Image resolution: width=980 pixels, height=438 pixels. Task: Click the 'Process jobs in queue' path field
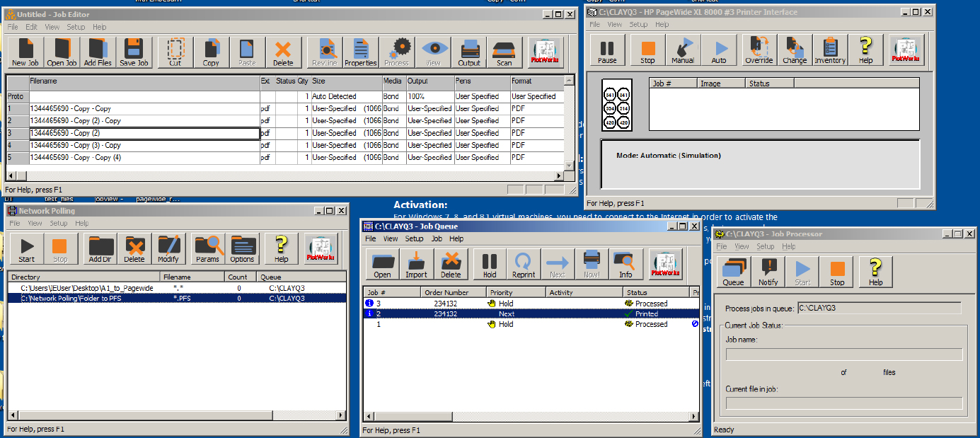[879, 309]
